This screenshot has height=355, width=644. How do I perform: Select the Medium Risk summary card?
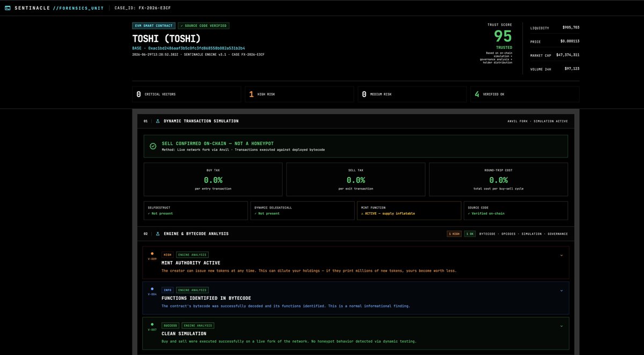coord(413,94)
